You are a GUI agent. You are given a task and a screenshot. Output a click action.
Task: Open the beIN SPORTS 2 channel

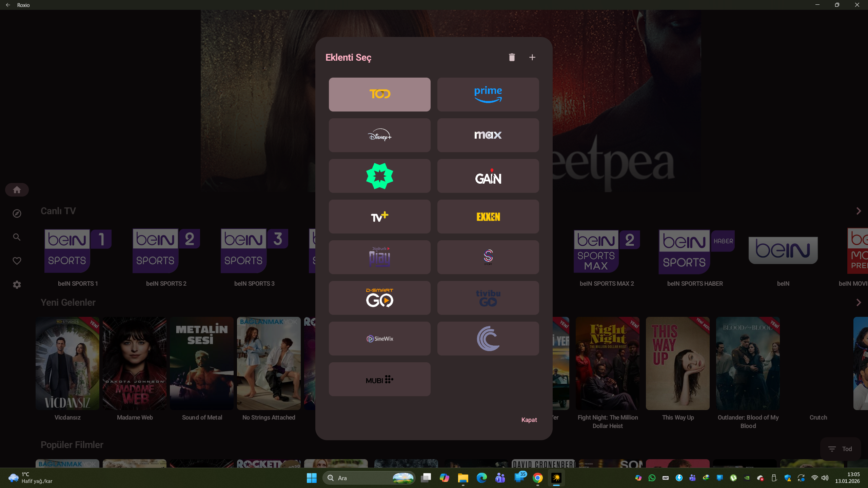pos(166,251)
